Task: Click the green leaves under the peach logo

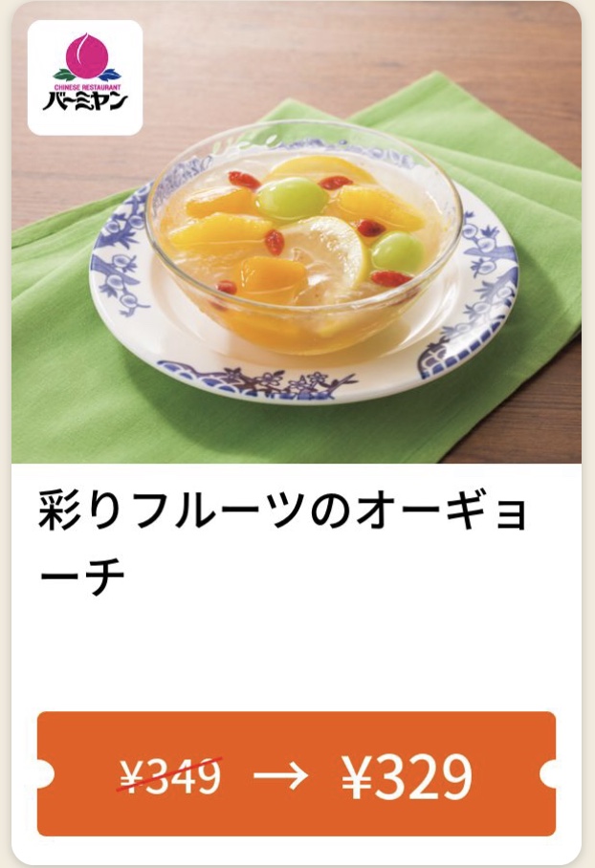Action: [86, 75]
